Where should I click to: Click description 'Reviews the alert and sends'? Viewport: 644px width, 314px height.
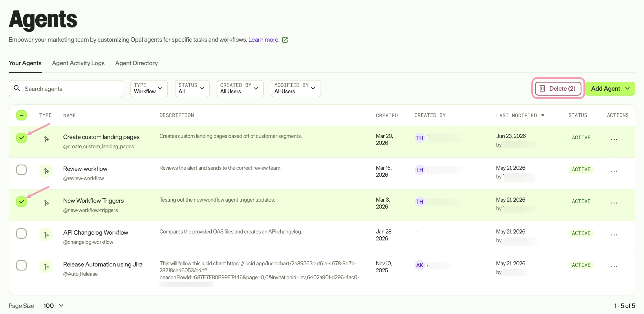[220, 168]
